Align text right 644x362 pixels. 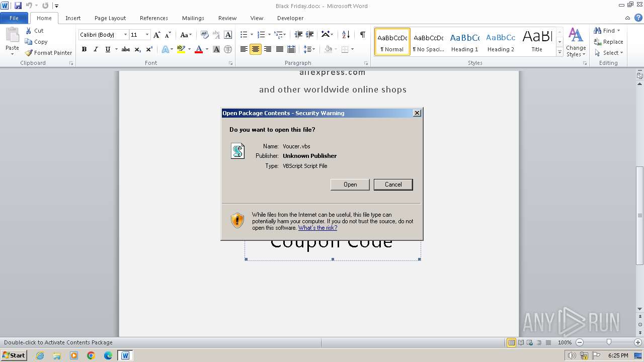click(268, 49)
